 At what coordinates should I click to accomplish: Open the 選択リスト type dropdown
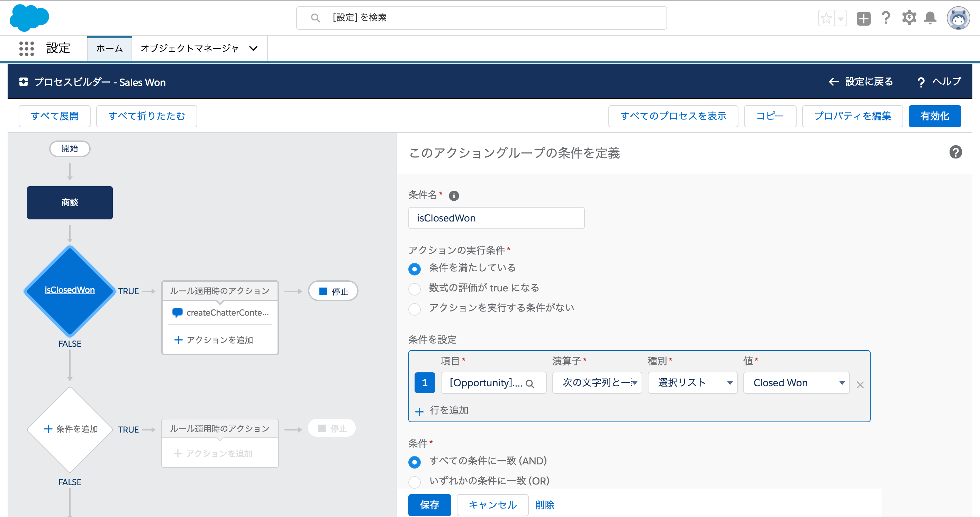pyautogui.click(x=693, y=383)
